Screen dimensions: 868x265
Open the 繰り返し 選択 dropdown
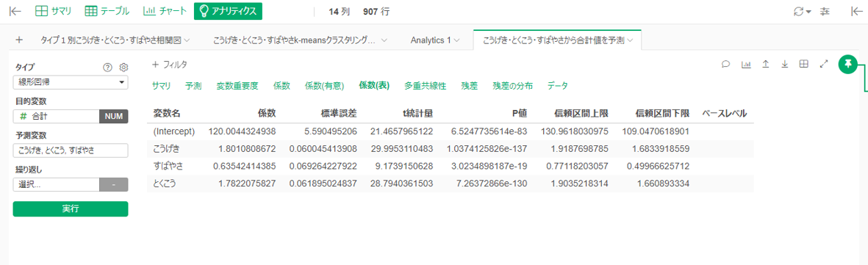(x=56, y=185)
